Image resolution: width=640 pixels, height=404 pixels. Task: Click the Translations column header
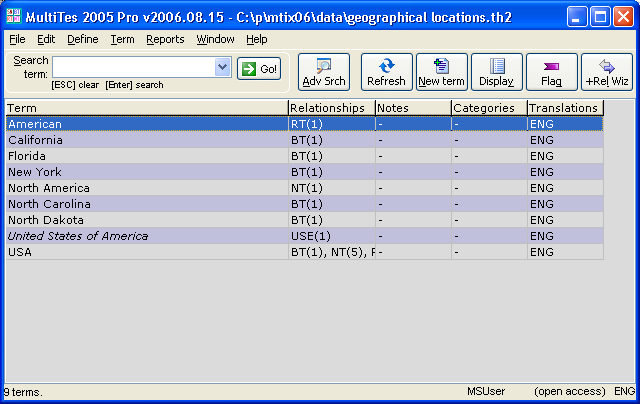click(565, 108)
